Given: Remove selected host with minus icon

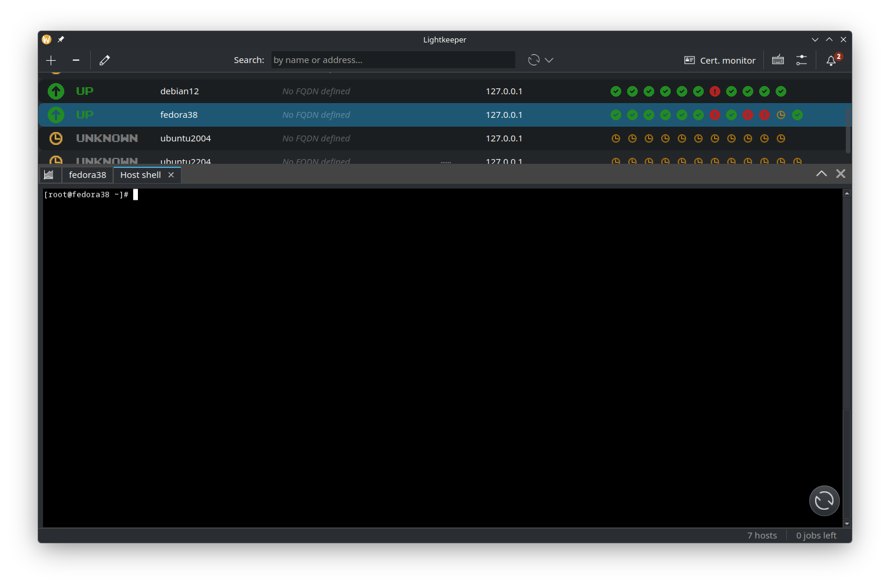Looking at the screenshot, I should click(x=76, y=60).
